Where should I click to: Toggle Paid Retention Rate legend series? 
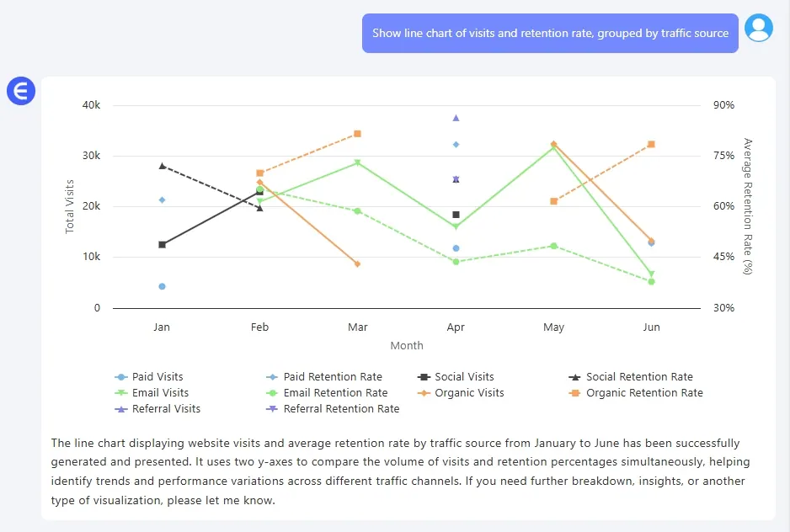coord(323,377)
